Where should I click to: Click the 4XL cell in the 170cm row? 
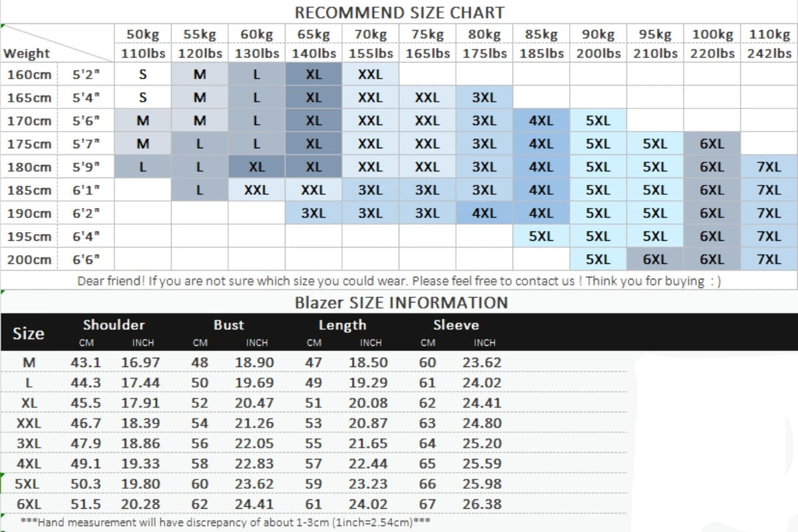pyautogui.click(x=541, y=120)
